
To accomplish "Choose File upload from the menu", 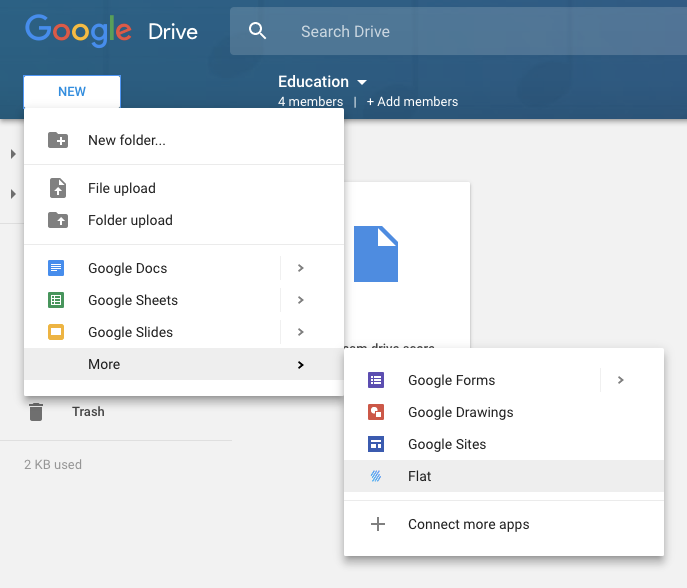I will [184, 188].
